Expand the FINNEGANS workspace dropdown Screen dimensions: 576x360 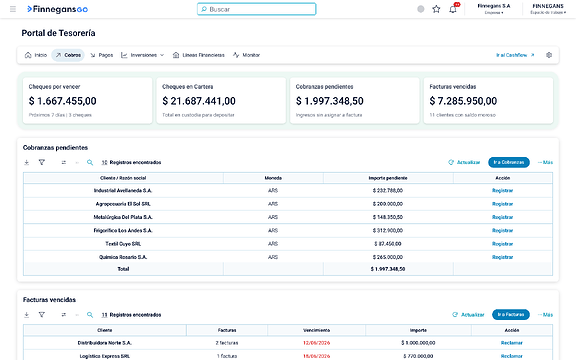(x=548, y=9)
